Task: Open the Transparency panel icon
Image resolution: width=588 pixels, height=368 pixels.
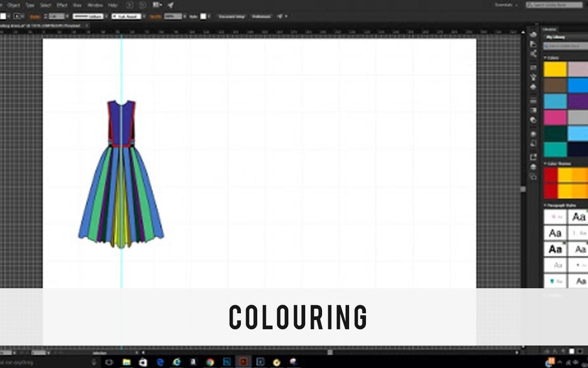Action: [533, 120]
